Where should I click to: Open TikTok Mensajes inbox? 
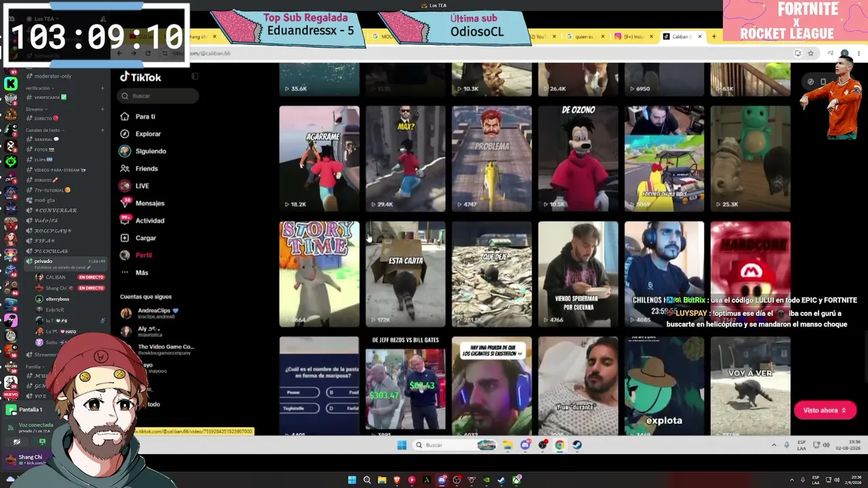142,203
